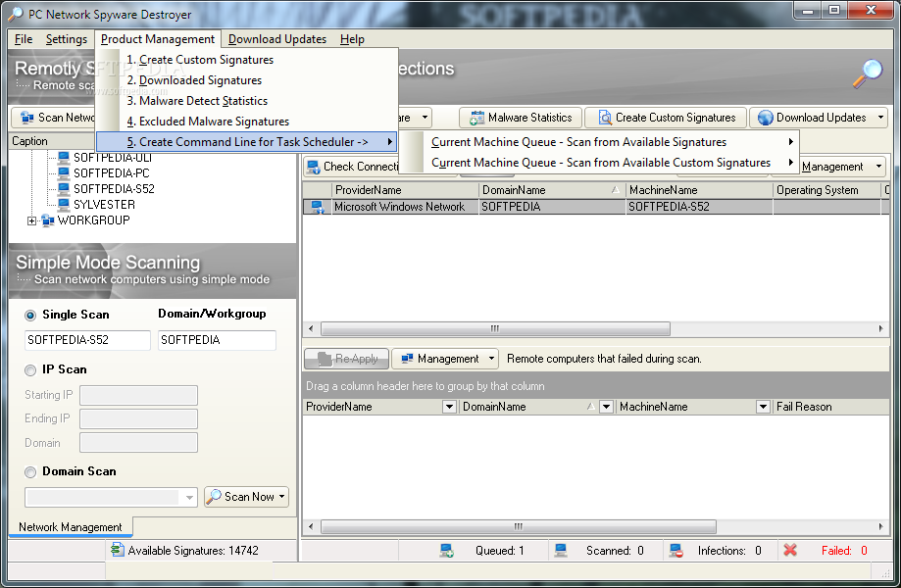
Task: Click right arrow of the upper horizontal scrollbar
Action: [x=880, y=329]
